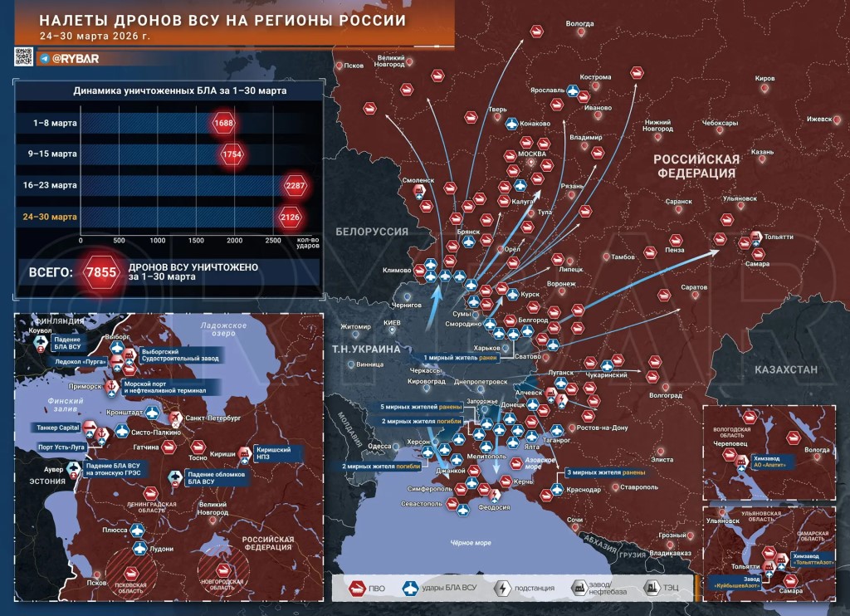This screenshot has width=850, height=616.
Task: Click the @RYBAR channel name
Action: pyautogui.click(x=76, y=59)
